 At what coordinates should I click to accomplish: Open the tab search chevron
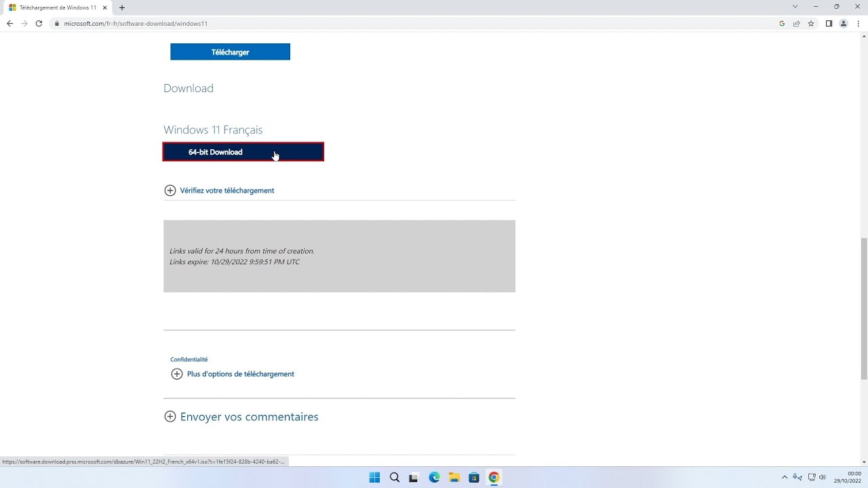795,7
